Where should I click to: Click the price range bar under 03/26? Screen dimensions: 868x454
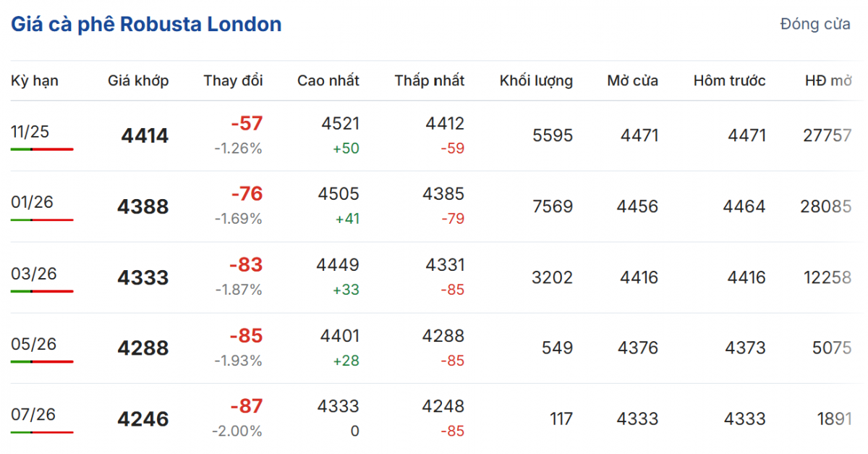pos(42,291)
